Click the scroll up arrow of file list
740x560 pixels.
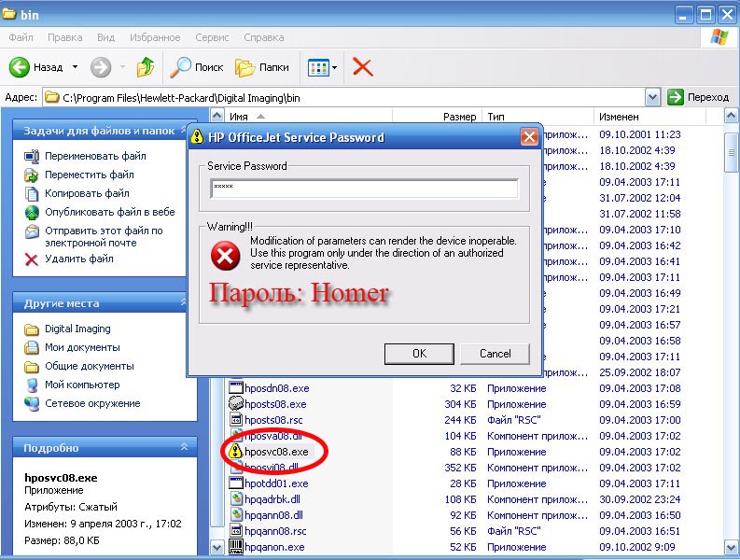click(x=731, y=116)
